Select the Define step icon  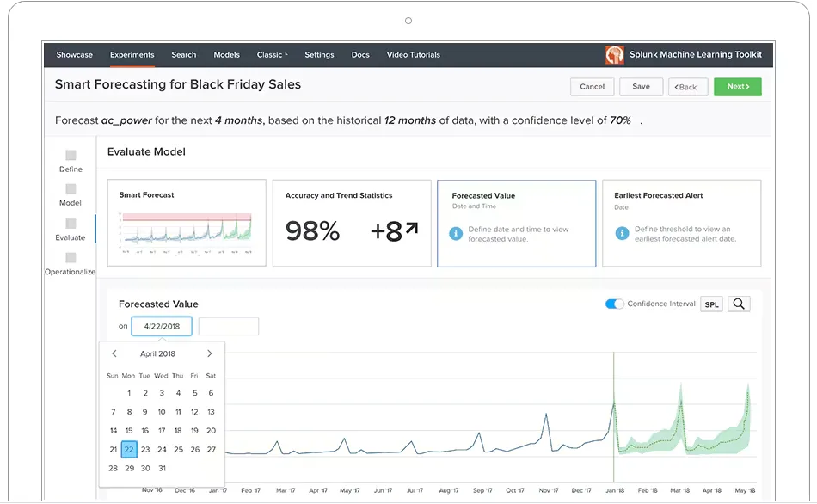coord(71,156)
